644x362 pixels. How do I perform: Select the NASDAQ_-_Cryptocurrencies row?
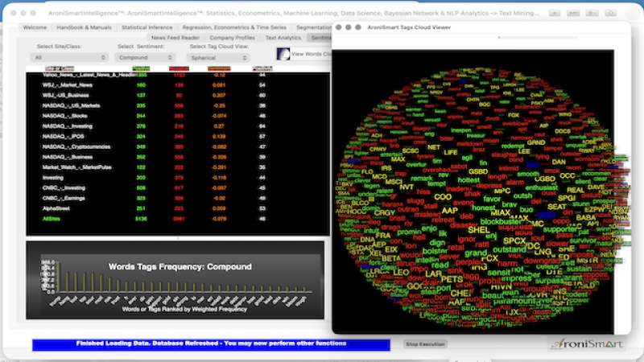(177, 146)
